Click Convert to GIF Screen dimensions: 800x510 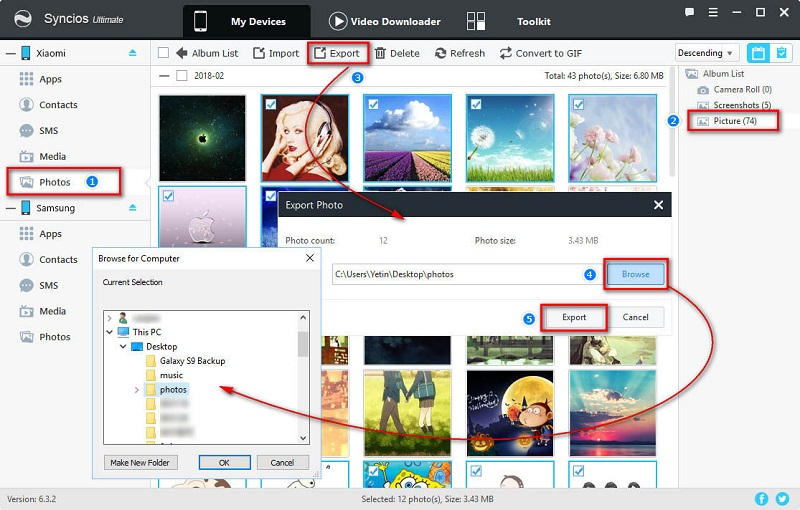(x=541, y=53)
